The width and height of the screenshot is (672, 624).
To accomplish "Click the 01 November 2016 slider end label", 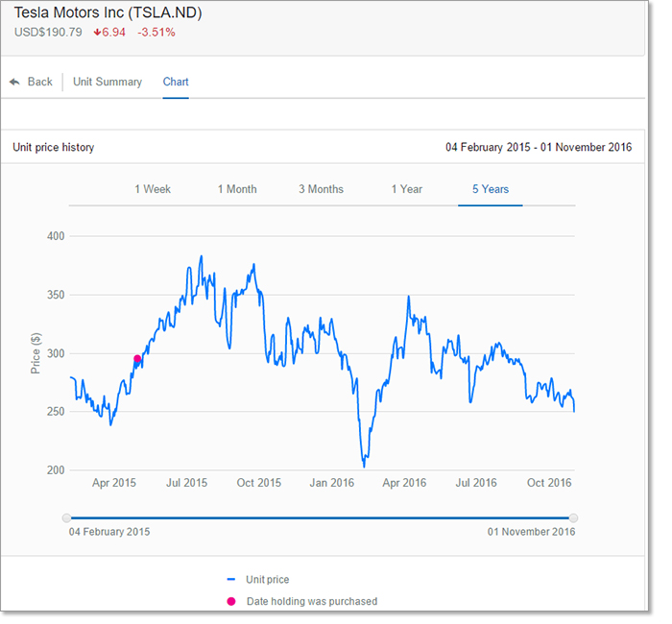I will [532, 532].
